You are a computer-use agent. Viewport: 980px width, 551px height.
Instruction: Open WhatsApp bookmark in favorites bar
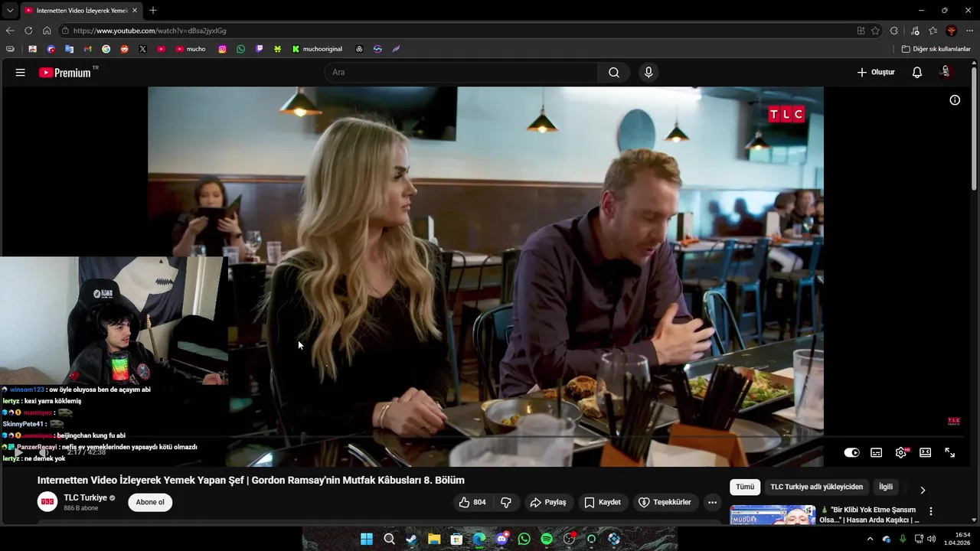[x=241, y=49]
